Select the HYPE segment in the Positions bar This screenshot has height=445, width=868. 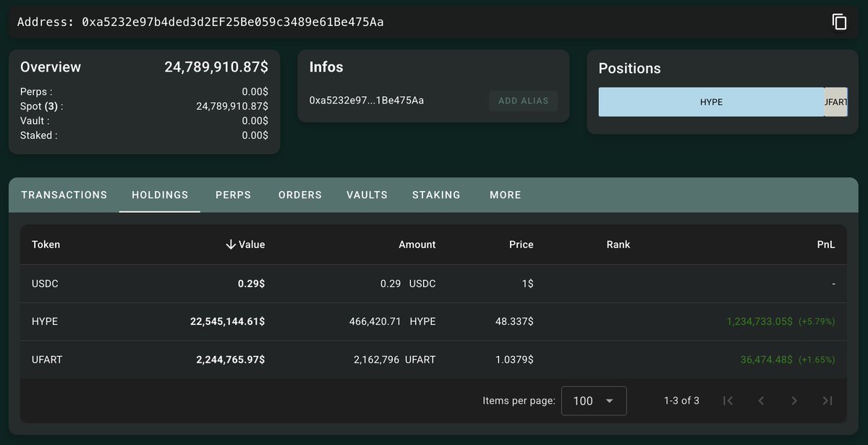[711, 102]
